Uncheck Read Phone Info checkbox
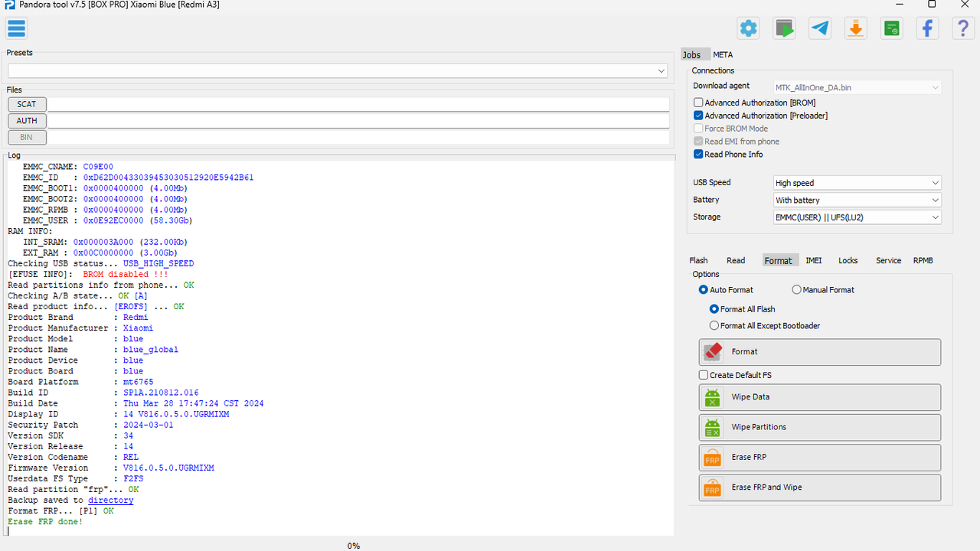The height and width of the screenshot is (551, 980). (x=698, y=155)
